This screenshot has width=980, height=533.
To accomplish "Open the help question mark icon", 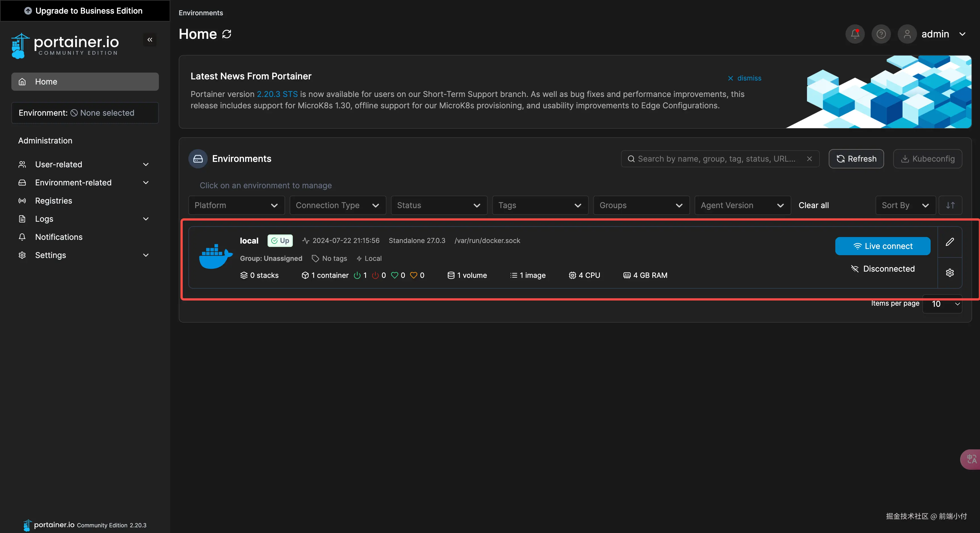I will 881,34.
